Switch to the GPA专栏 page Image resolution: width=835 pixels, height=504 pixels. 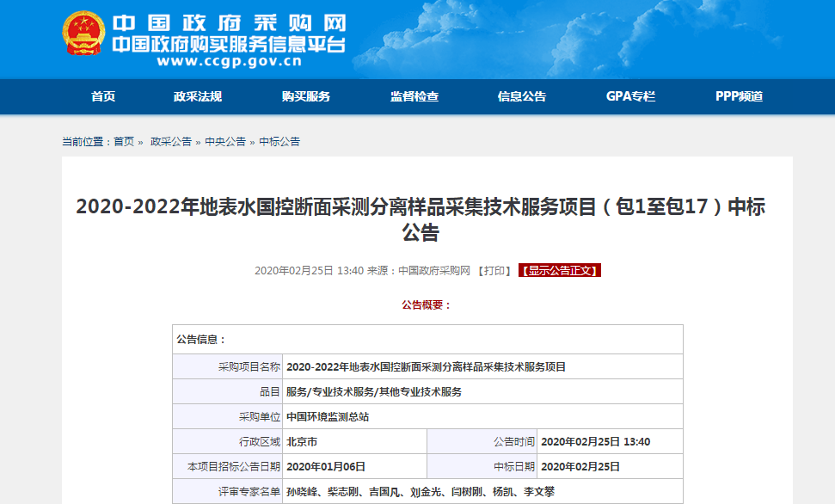pos(630,96)
